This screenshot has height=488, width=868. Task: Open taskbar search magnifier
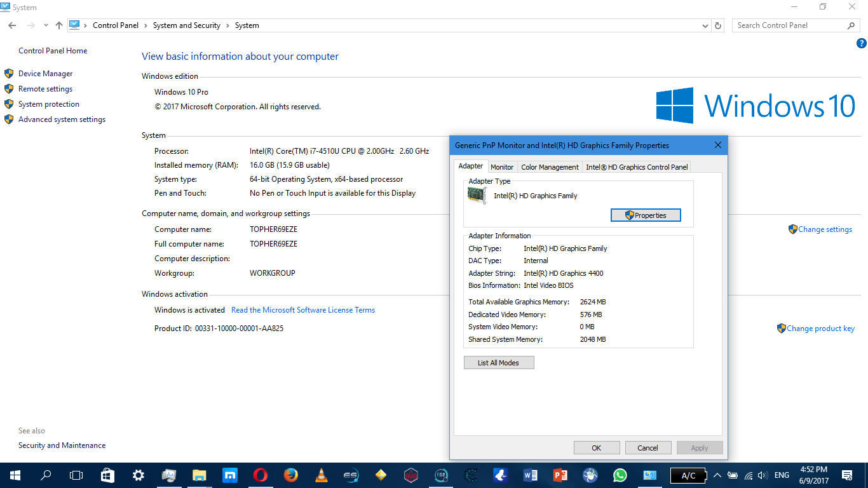tap(46, 475)
